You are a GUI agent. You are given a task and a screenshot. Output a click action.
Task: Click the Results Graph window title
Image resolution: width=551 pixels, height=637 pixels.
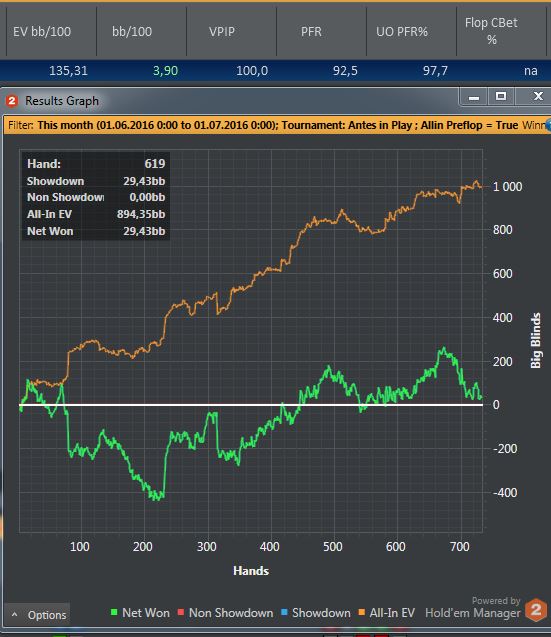click(x=62, y=101)
